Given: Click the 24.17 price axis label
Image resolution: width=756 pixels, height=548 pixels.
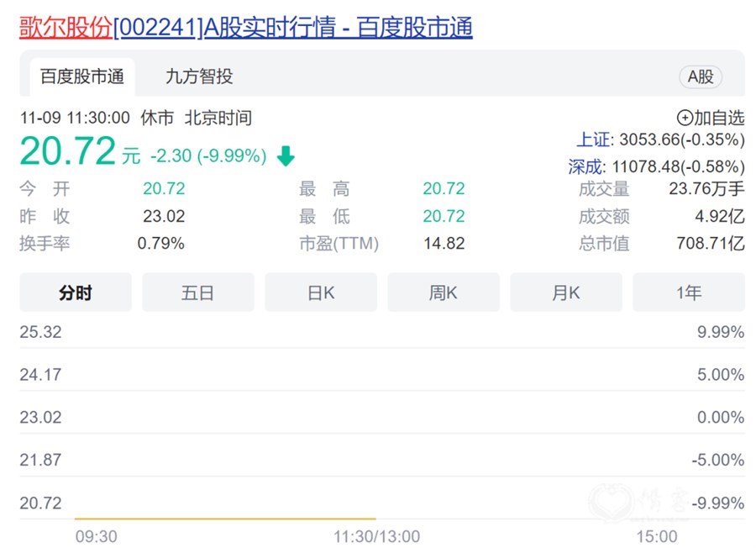Looking at the screenshot, I should pyautogui.click(x=40, y=374).
